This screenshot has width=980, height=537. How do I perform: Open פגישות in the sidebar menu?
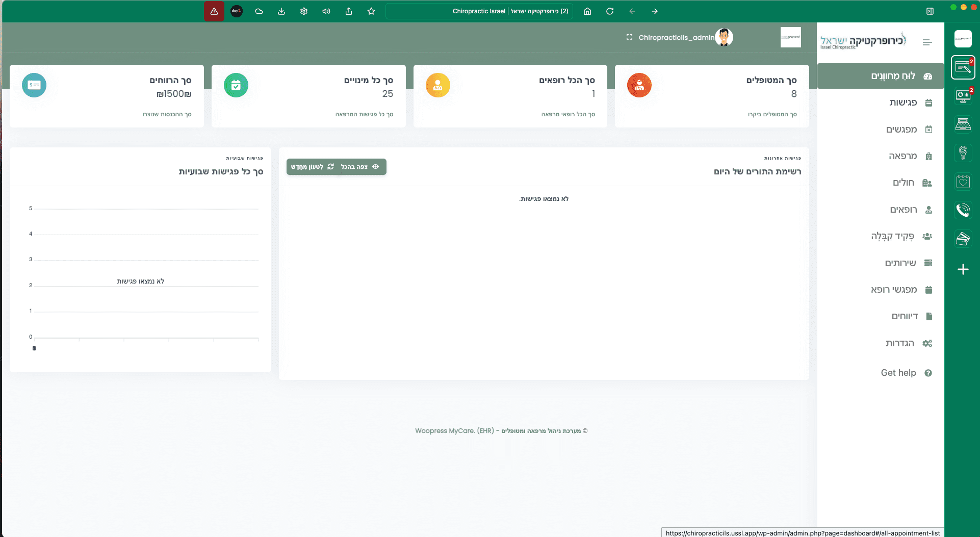903,103
